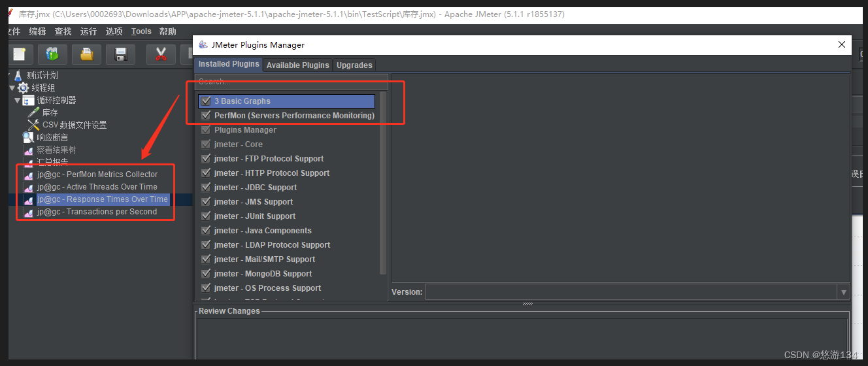Viewport: 868px width, 366px height.
Task: Click the 库存 sampler dropper icon
Action: coord(34,112)
